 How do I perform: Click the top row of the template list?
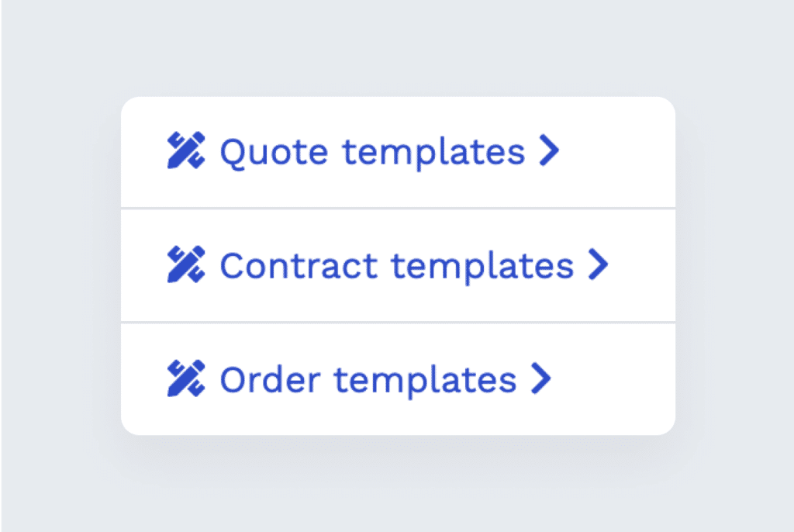397,151
